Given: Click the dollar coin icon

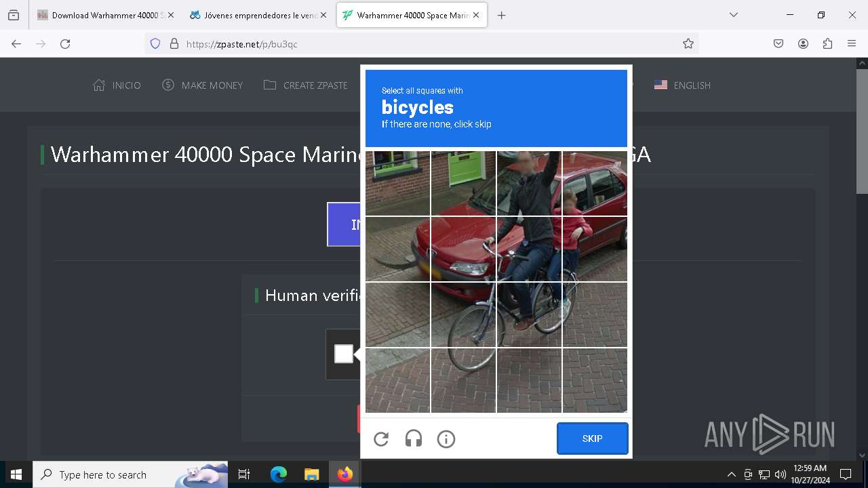Looking at the screenshot, I should pyautogui.click(x=168, y=85).
